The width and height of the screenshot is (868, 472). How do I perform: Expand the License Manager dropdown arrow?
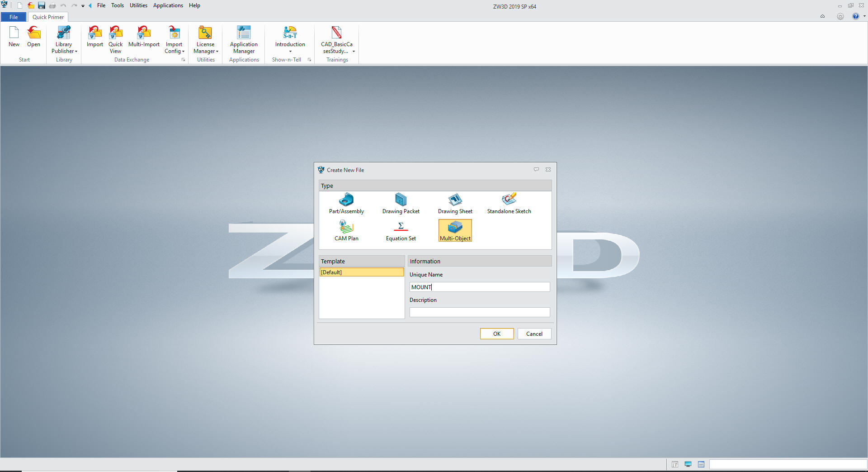tap(217, 52)
